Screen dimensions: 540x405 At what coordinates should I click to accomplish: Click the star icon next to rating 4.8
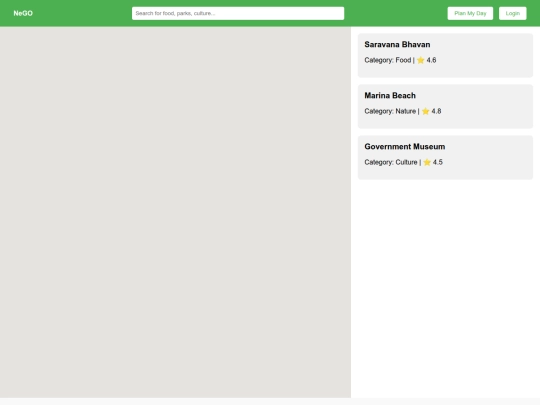point(426,111)
